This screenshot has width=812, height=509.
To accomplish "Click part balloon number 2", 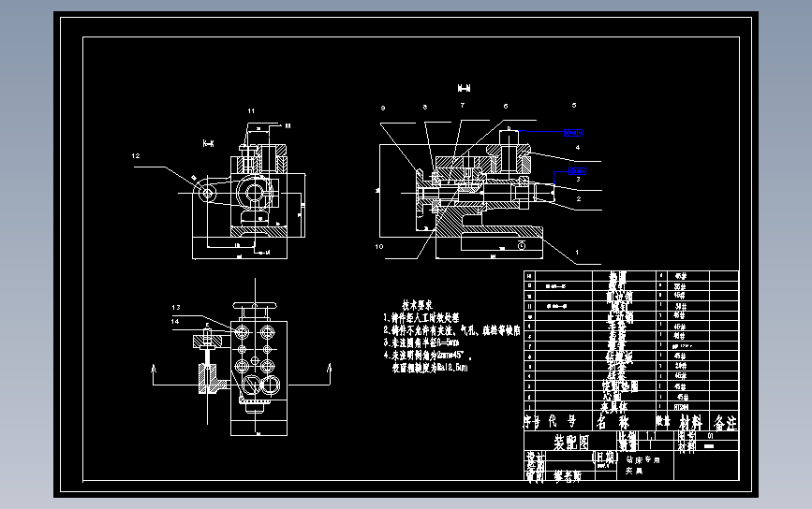I will [579, 198].
